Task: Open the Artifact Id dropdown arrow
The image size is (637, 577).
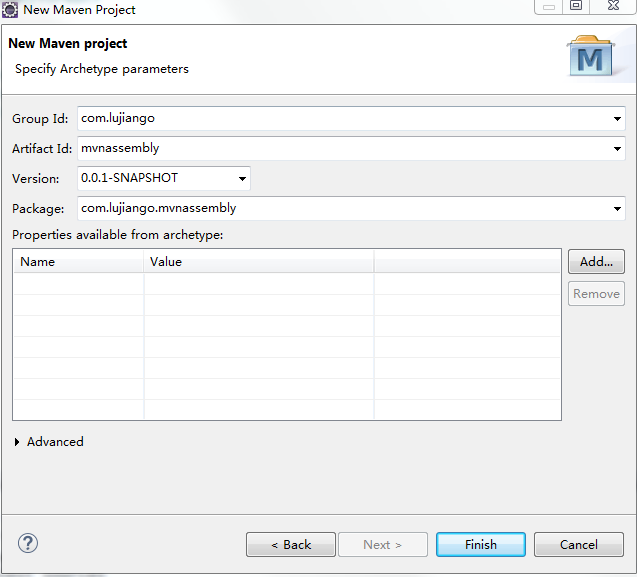Action: 617,149
